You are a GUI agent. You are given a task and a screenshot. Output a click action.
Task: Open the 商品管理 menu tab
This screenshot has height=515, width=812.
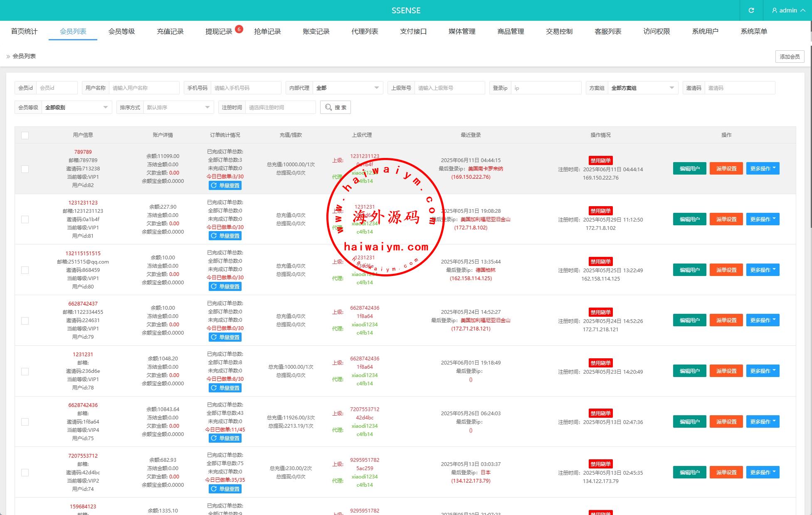[510, 31]
